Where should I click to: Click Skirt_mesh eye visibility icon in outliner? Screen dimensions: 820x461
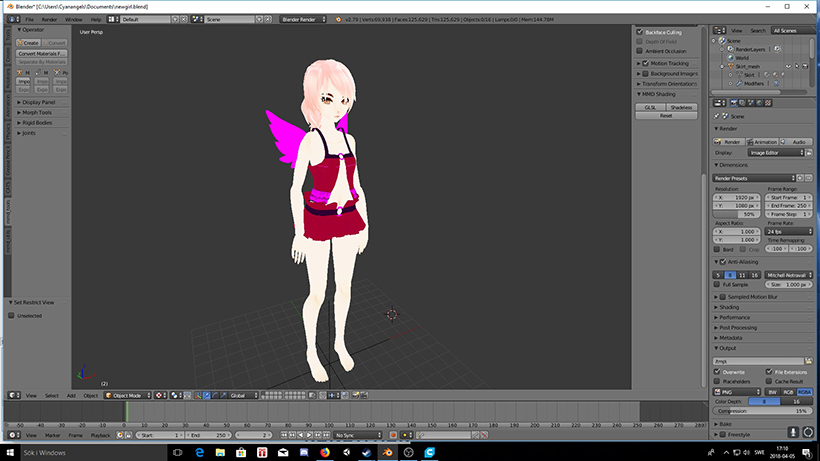pyautogui.click(x=788, y=66)
